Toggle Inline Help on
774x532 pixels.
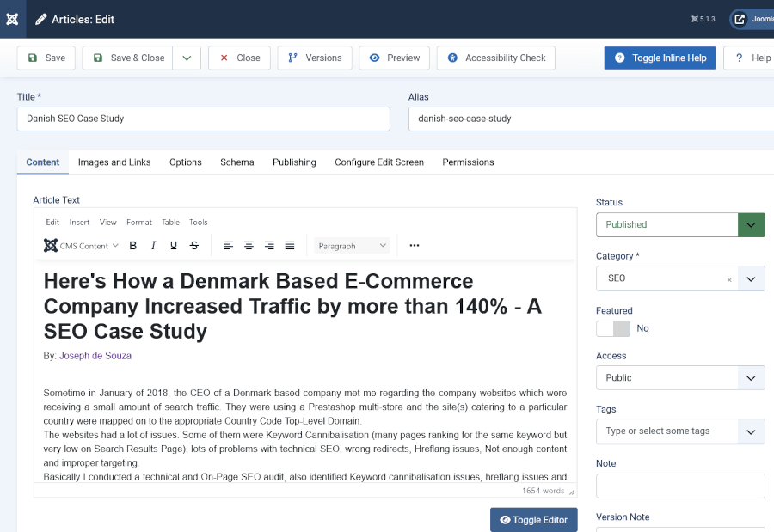[660, 58]
